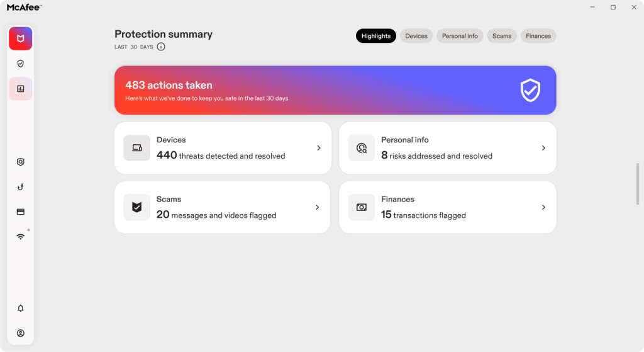Open the McAfee home shield icon
The height and width of the screenshot is (352, 644).
point(21,38)
